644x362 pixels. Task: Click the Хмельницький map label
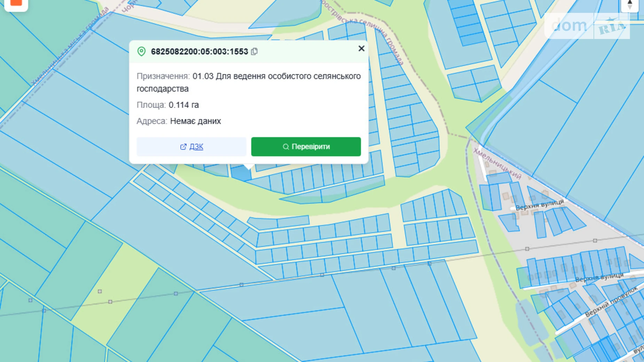click(x=497, y=163)
